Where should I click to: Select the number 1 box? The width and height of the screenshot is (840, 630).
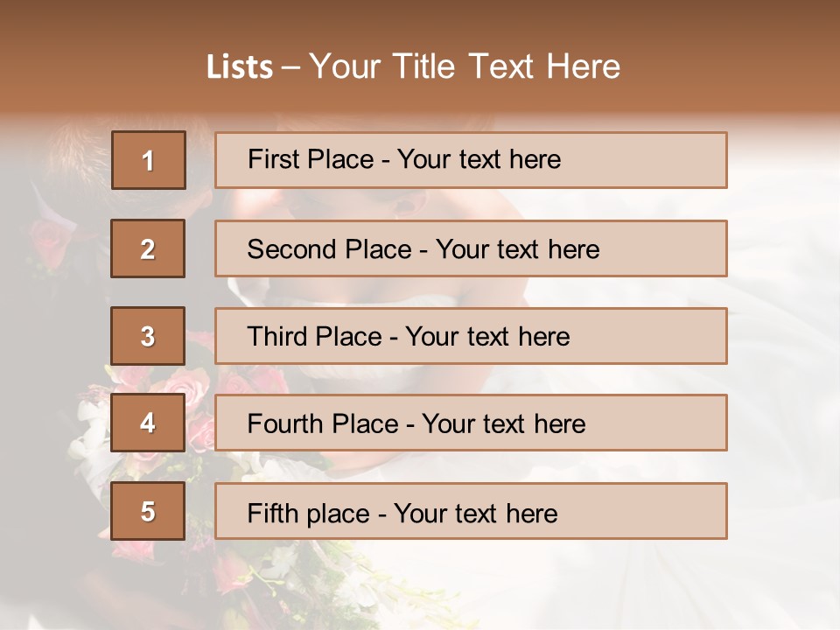pos(149,160)
